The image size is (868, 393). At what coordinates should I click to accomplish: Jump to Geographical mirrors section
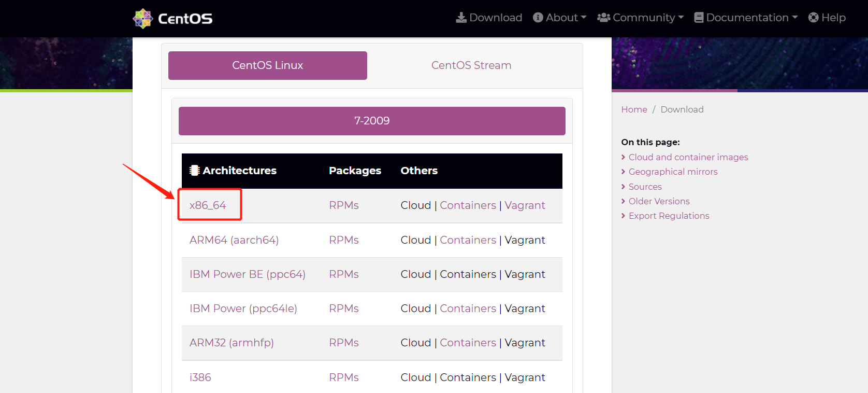pos(673,172)
